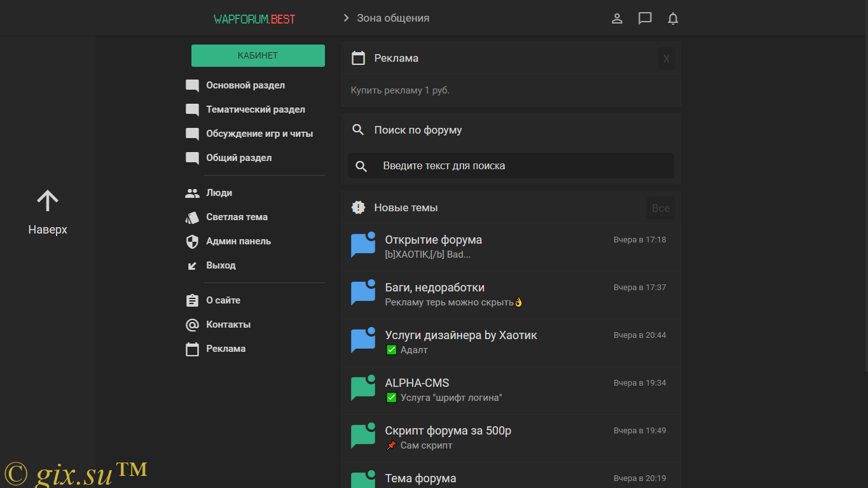The width and height of the screenshot is (868, 488).
Task: Click the Основной раздел chat bubble icon
Action: pos(192,86)
